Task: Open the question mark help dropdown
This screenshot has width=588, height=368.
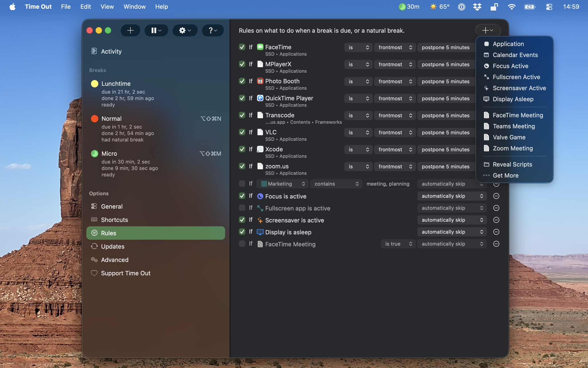Action: point(212,30)
